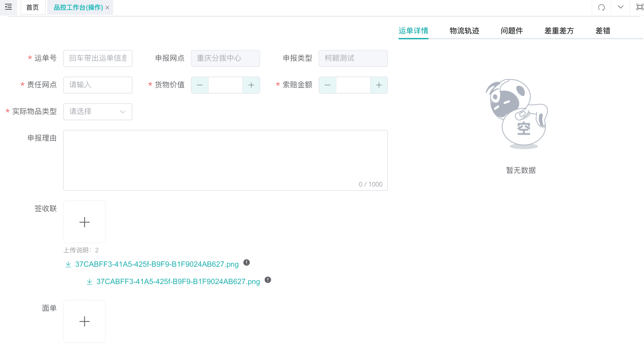Increase 货物价值 with plus button
Viewport: 644px width, 345px height.
click(x=251, y=85)
